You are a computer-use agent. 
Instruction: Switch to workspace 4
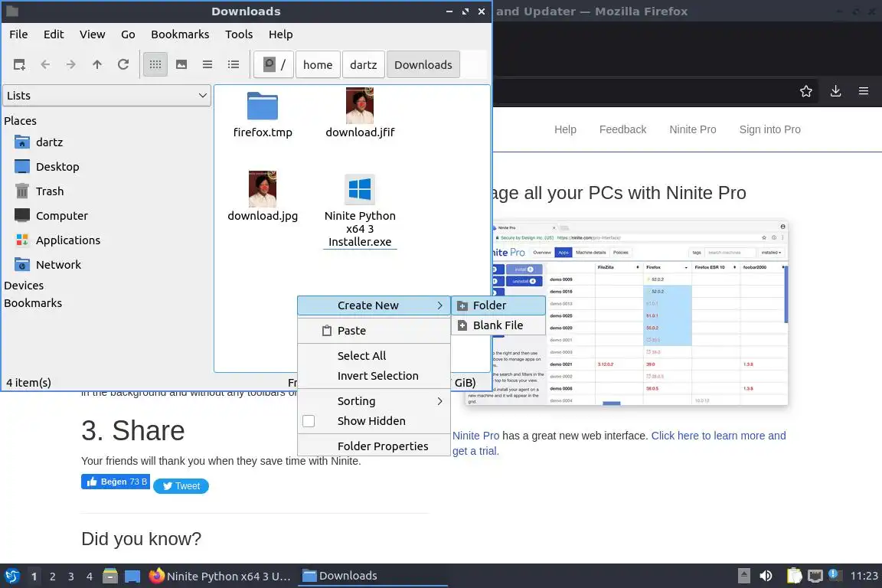tap(90, 577)
